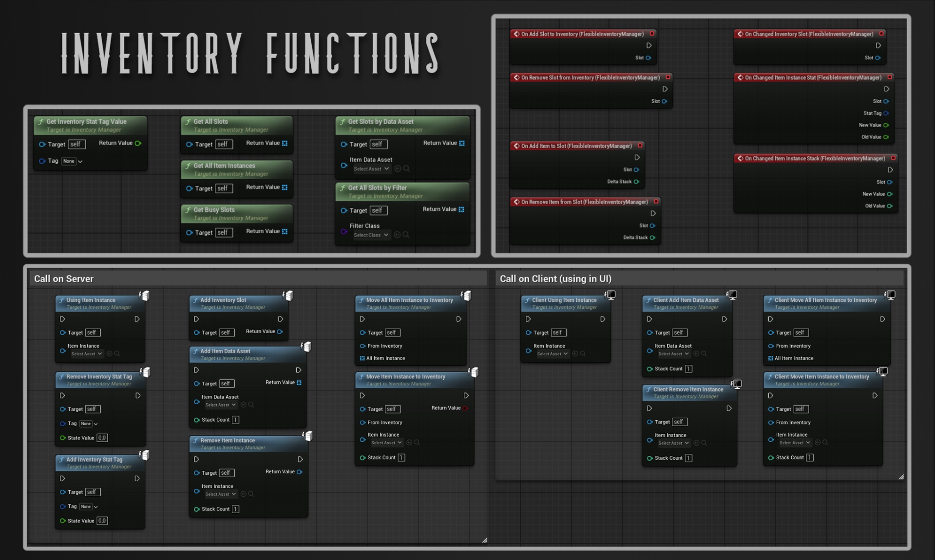The width and height of the screenshot is (935, 560).
Task: Click Stack Count field on Add Item Data Asset node
Action: pyautogui.click(x=235, y=420)
